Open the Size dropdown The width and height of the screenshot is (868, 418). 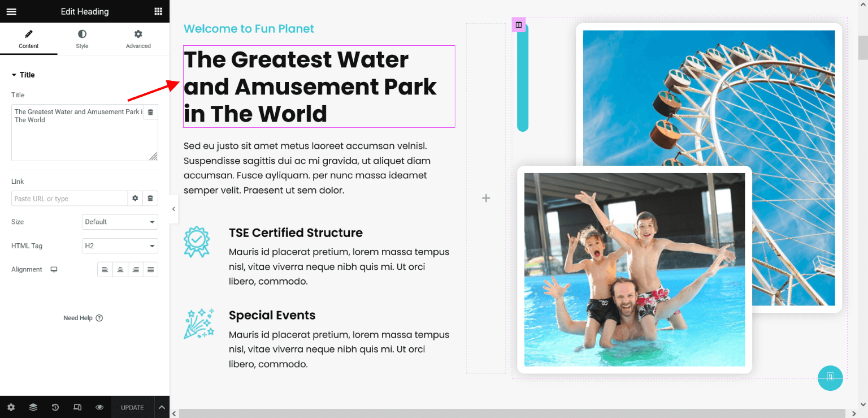pyautogui.click(x=120, y=222)
